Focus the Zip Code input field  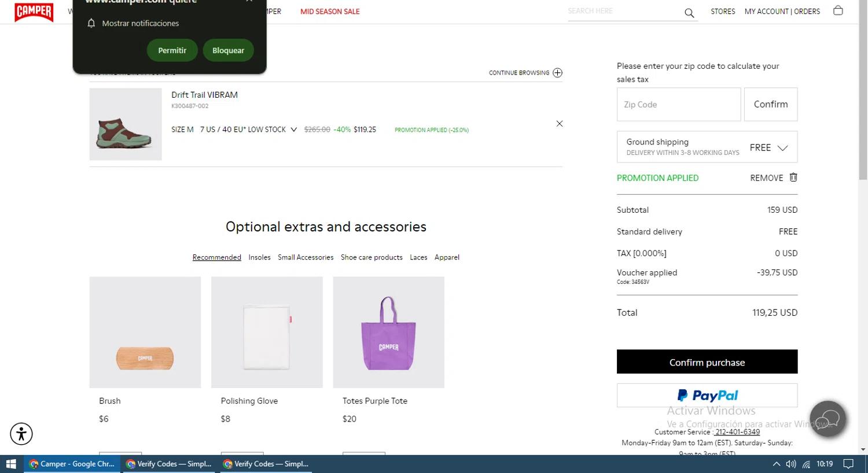[x=679, y=104]
